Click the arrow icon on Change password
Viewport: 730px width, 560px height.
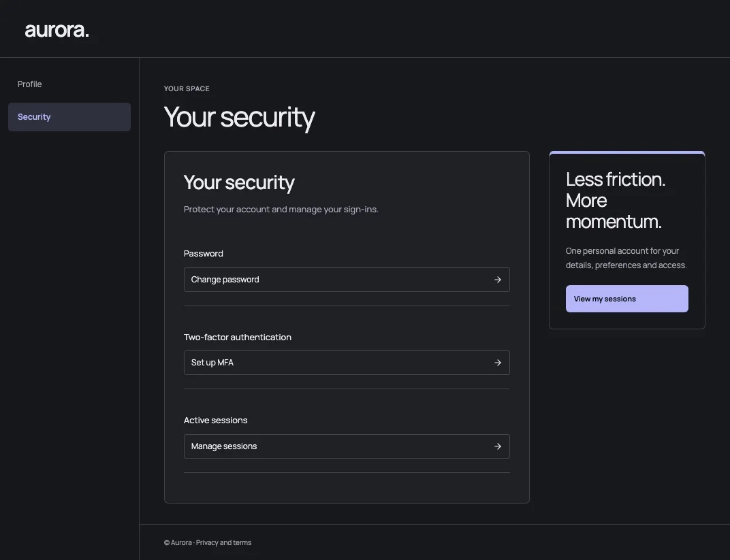point(498,280)
